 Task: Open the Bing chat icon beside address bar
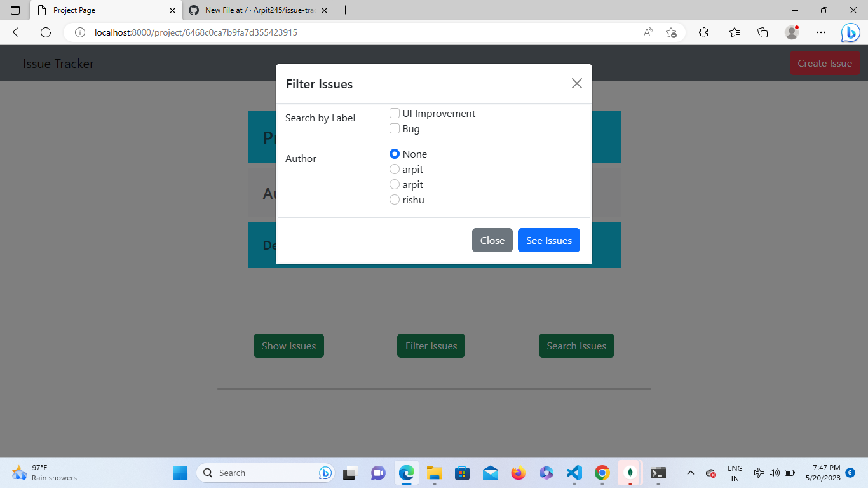(850, 32)
